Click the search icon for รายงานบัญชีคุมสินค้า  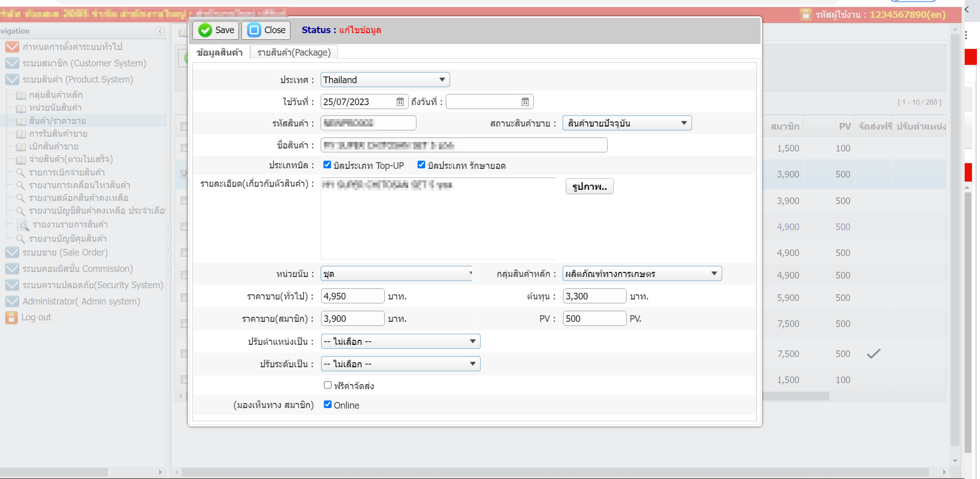coord(19,238)
